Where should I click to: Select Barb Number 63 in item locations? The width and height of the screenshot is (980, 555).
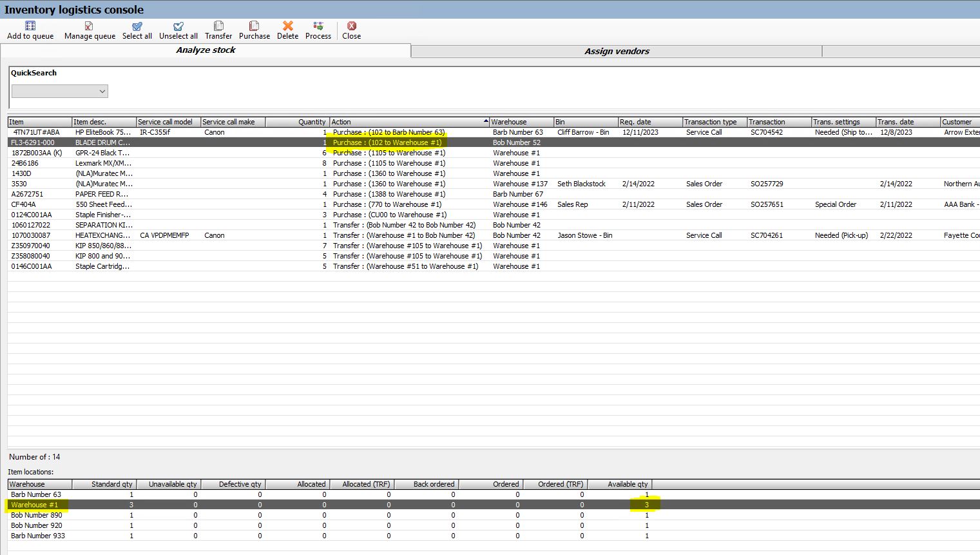click(x=494, y=494)
